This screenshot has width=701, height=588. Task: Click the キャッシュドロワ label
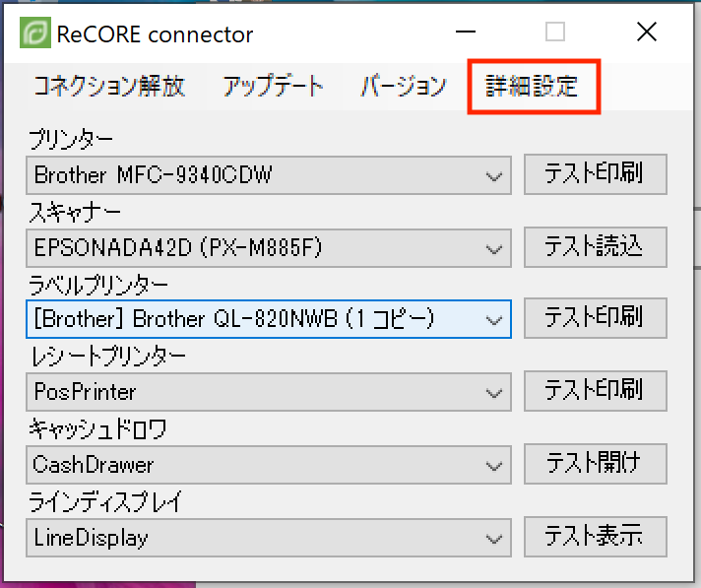[97, 429]
